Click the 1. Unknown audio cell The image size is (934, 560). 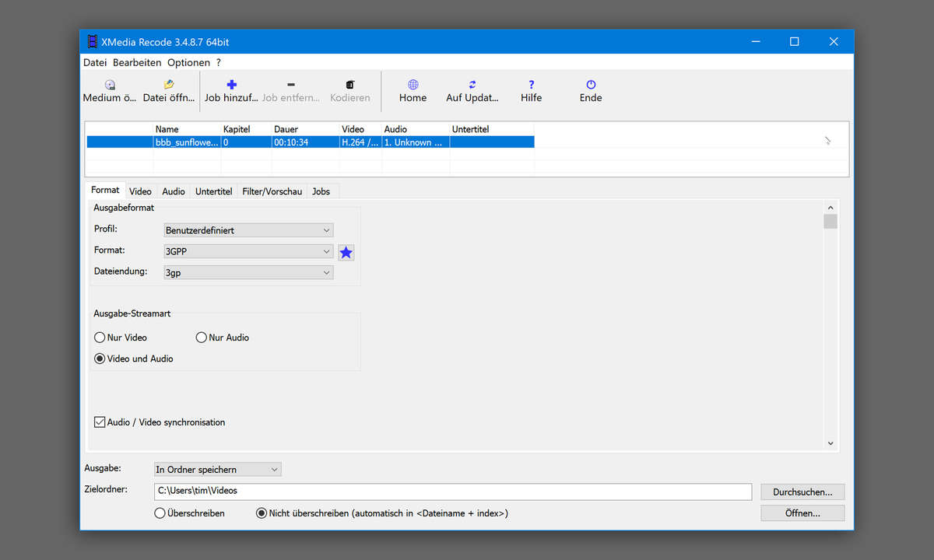(416, 142)
